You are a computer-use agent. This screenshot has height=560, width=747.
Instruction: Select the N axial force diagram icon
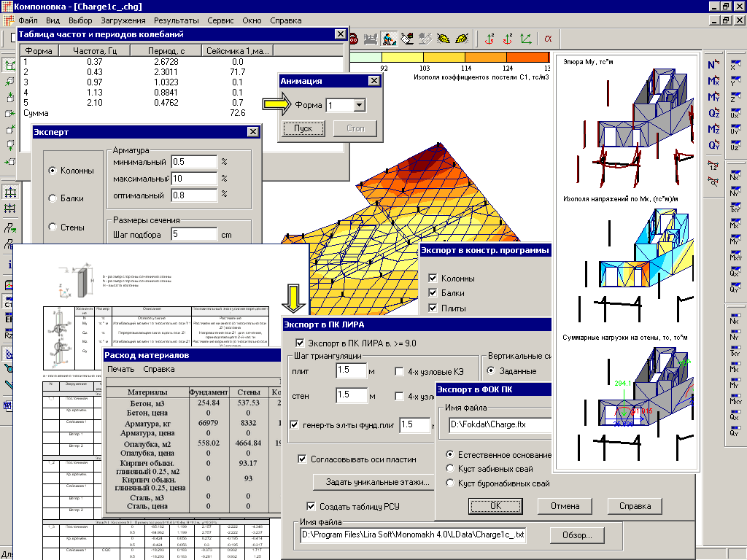click(x=714, y=65)
